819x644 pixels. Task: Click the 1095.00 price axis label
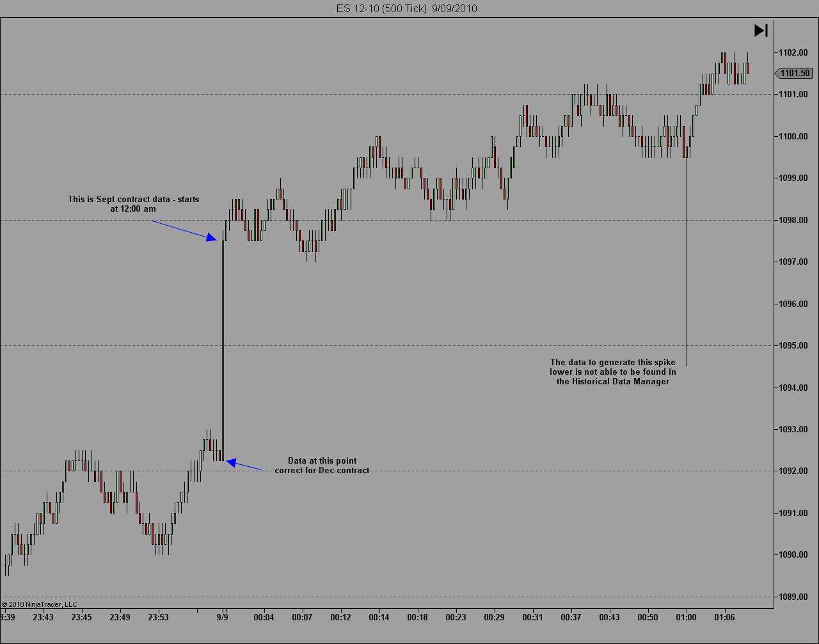[793, 346]
